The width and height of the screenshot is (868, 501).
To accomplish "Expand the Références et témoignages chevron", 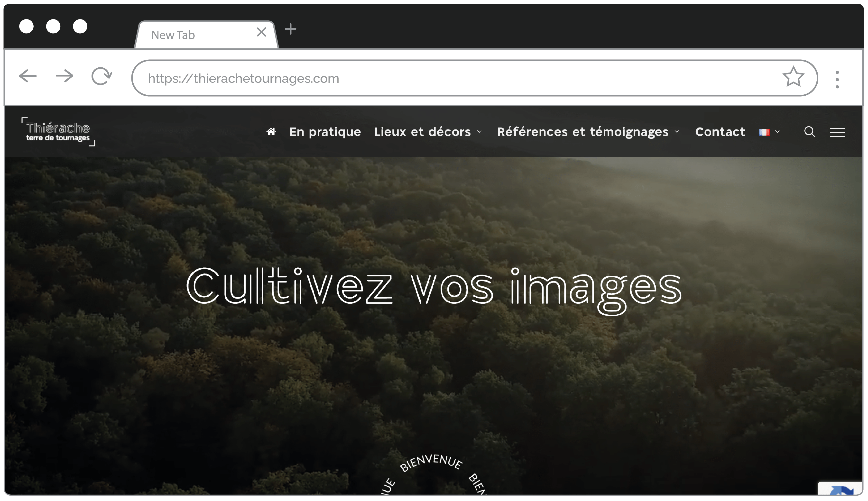I will pyautogui.click(x=677, y=131).
